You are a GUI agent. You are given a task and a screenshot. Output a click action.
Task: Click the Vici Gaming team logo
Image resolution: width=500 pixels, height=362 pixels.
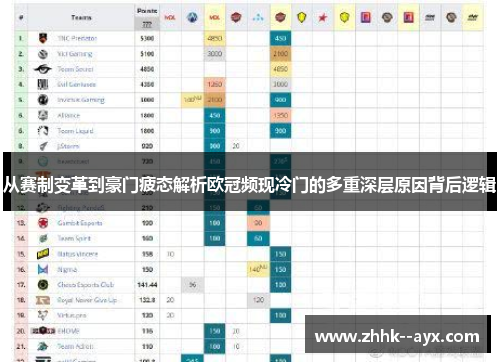click(43, 54)
